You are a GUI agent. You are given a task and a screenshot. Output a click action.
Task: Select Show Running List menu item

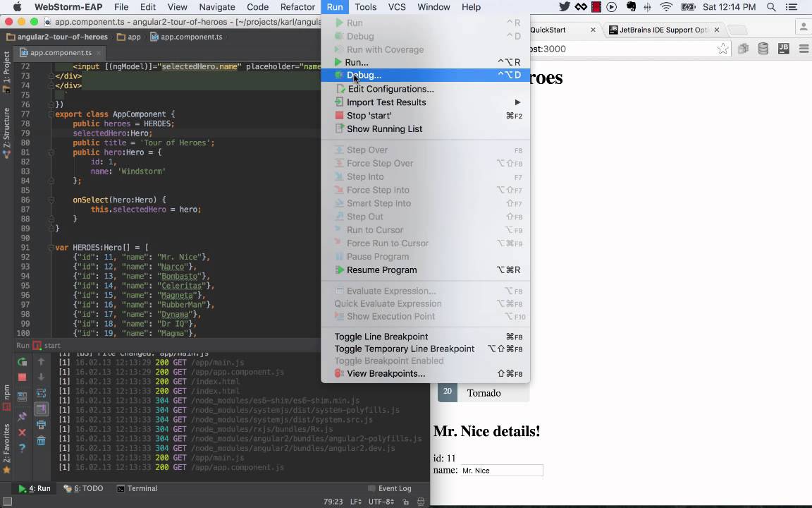point(426,128)
